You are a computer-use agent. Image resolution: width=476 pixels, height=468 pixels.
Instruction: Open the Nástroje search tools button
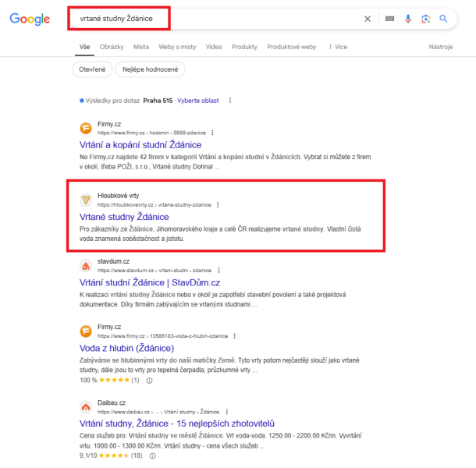[x=440, y=47]
